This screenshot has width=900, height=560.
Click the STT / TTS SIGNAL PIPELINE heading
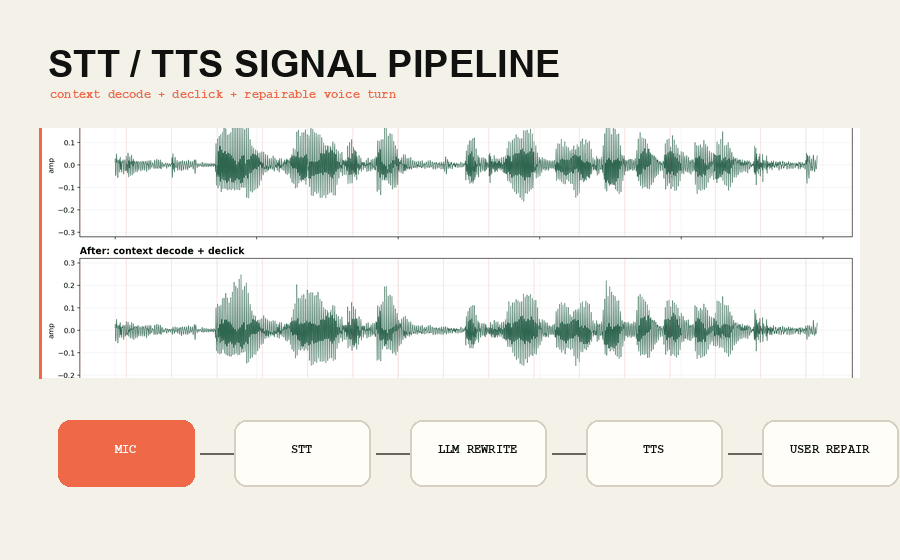tap(304, 64)
